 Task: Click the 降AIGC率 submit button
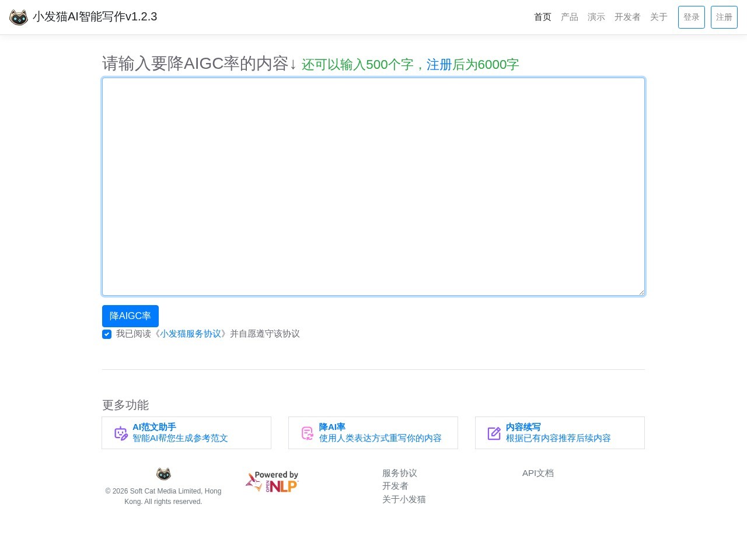pyautogui.click(x=130, y=316)
